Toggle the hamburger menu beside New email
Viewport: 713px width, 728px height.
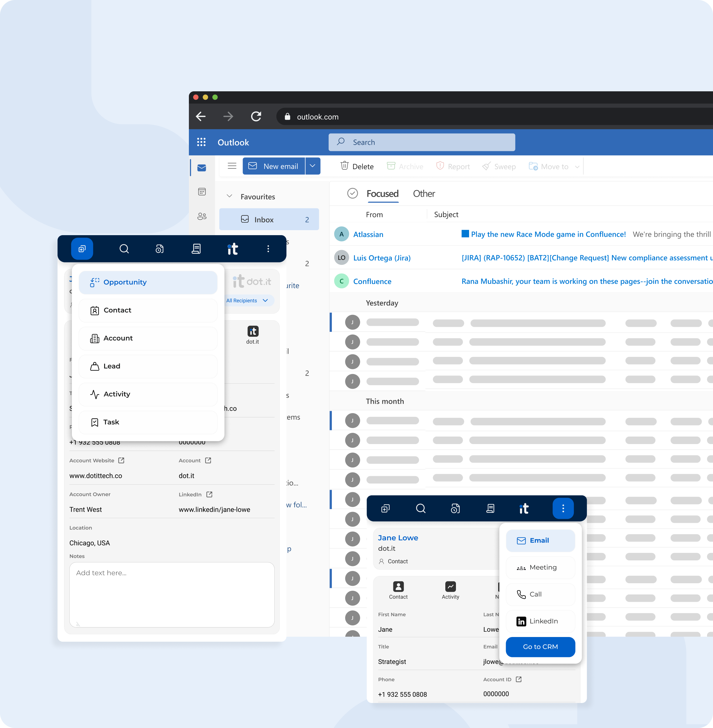(232, 166)
